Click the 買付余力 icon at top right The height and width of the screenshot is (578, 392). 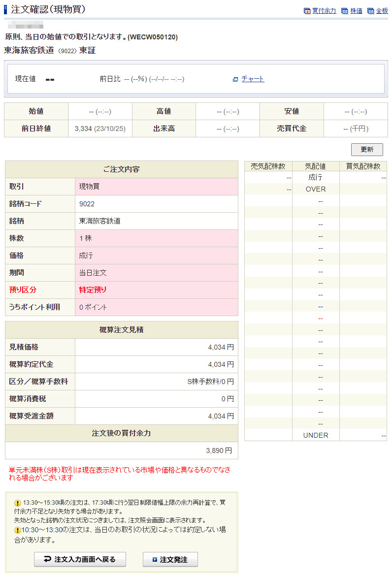307,11
